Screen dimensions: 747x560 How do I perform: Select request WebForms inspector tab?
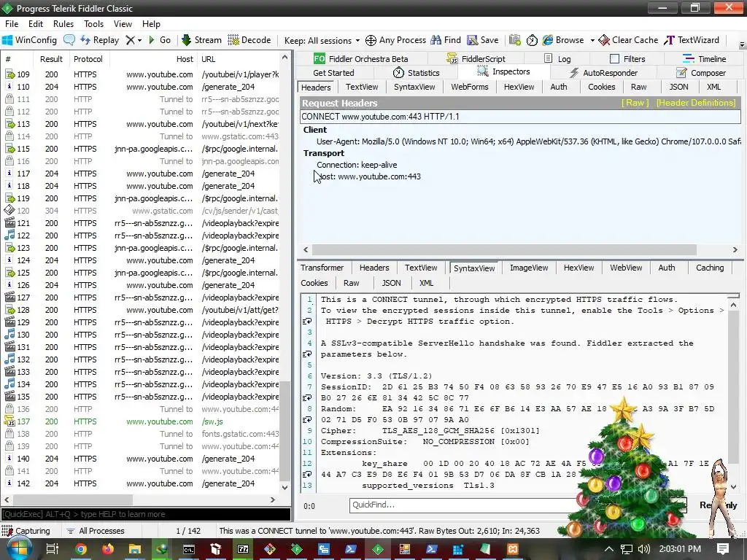point(469,87)
